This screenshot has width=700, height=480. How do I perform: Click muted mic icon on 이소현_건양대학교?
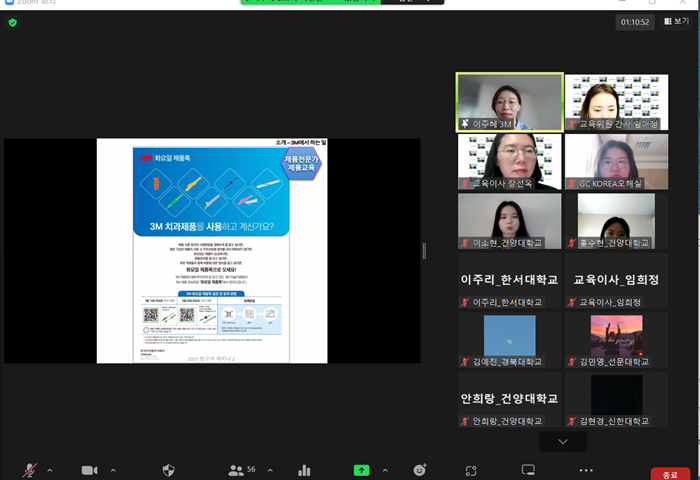pos(465,243)
